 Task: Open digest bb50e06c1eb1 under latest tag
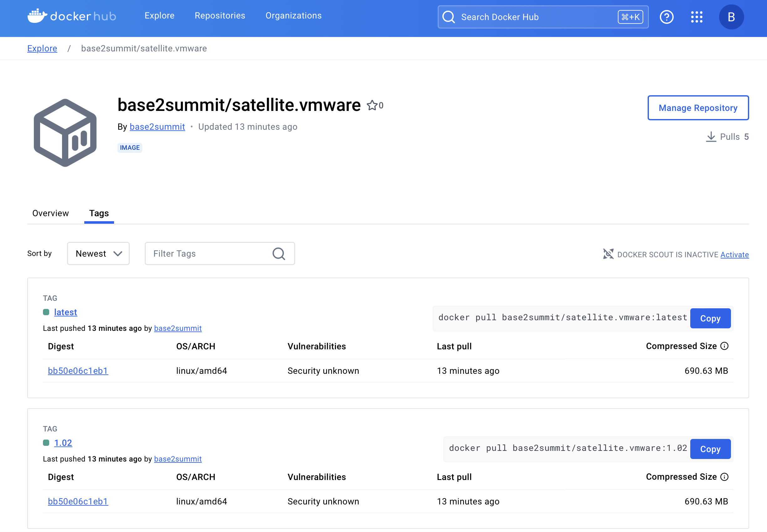point(78,371)
